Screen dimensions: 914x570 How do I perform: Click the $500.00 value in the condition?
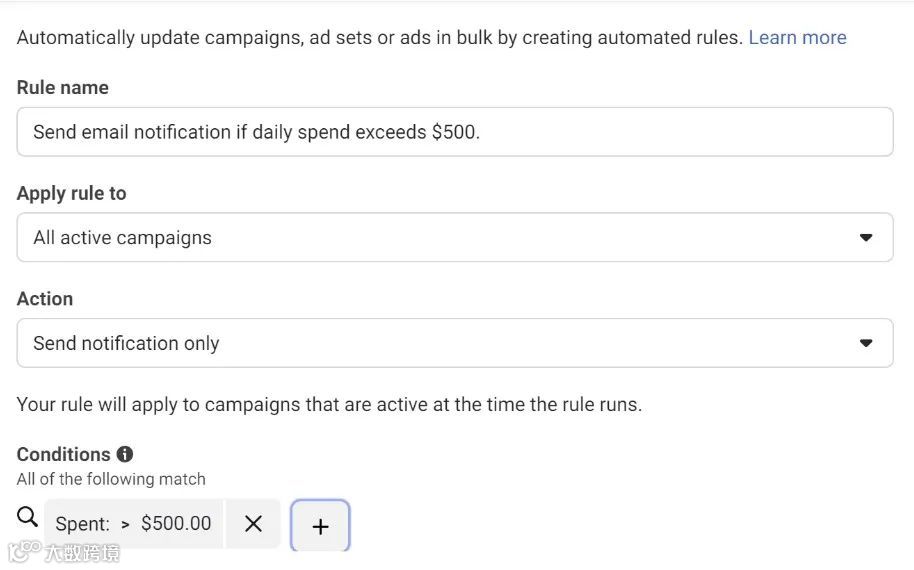click(x=176, y=523)
